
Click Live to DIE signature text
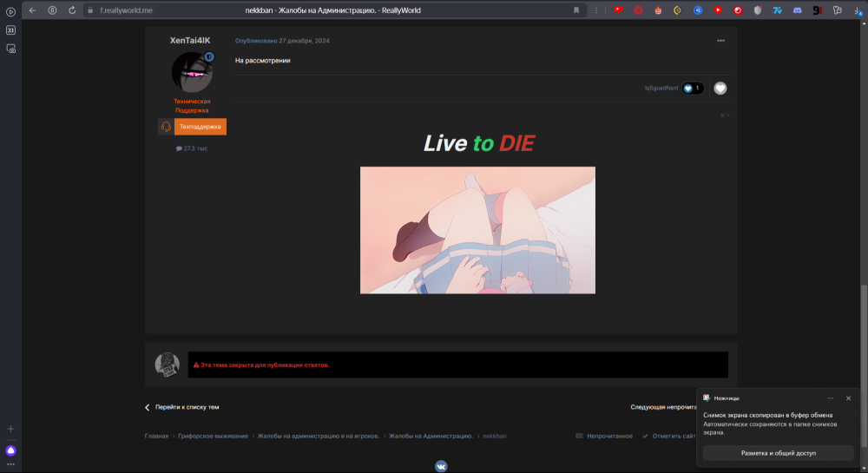pos(479,143)
